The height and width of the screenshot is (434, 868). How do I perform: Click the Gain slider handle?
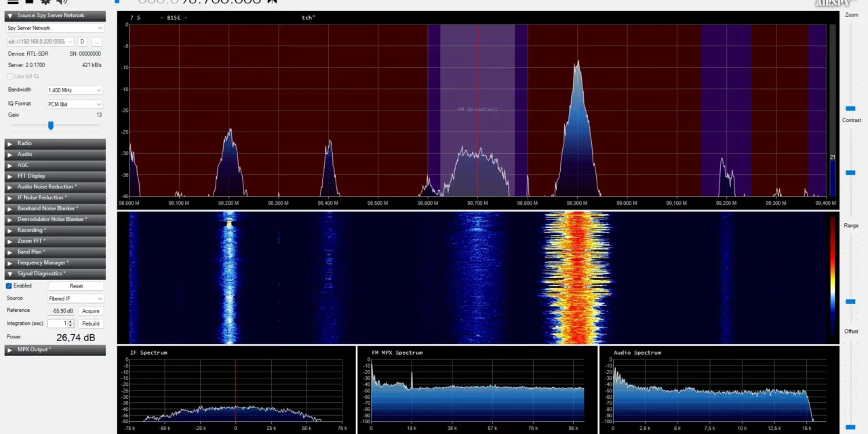click(x=51, y=125)
